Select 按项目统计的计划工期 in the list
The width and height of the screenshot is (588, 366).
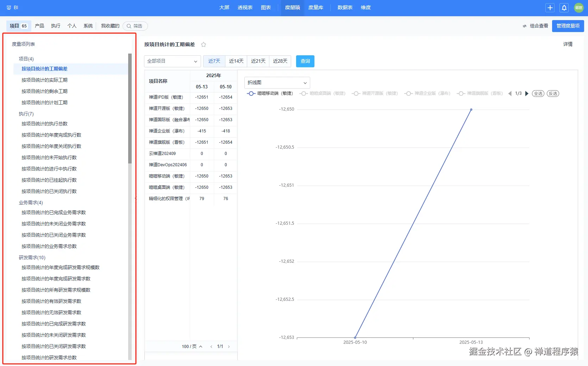click(x=44, y=103)
